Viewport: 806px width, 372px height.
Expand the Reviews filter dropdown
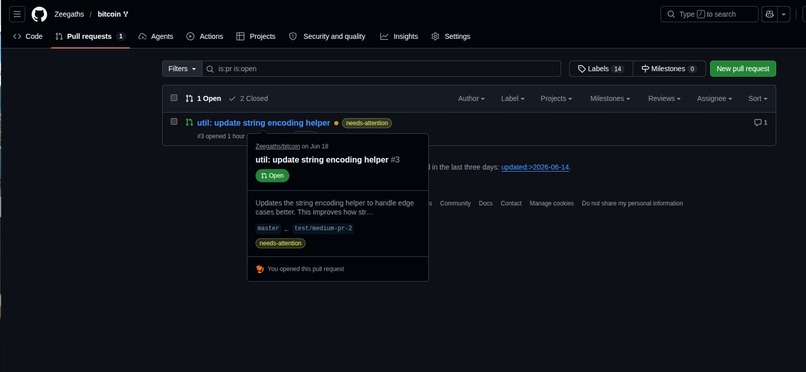[x=664, y=99]
